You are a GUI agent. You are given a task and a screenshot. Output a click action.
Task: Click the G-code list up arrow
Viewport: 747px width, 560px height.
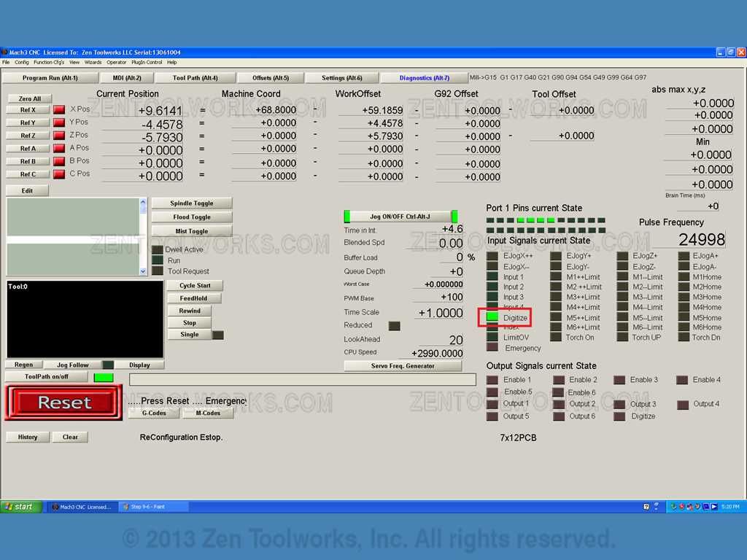coord(143,203)
